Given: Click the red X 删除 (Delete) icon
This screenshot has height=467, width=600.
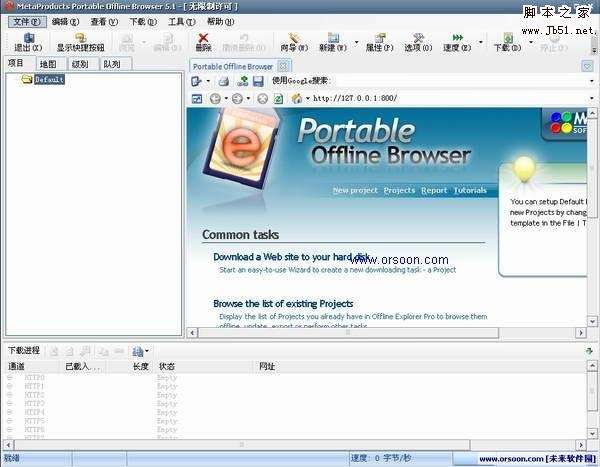Looking at the screenshot, I should coord(203,42).
